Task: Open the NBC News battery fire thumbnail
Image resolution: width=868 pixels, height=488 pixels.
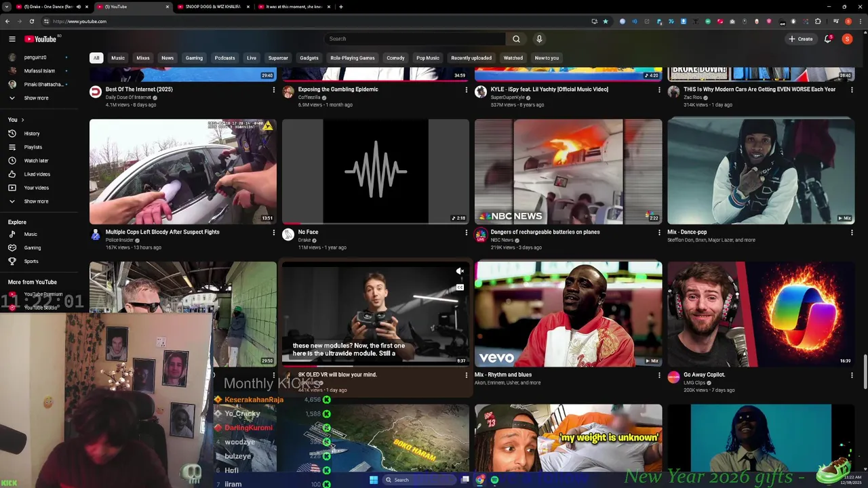Action: tap(568, 171)
